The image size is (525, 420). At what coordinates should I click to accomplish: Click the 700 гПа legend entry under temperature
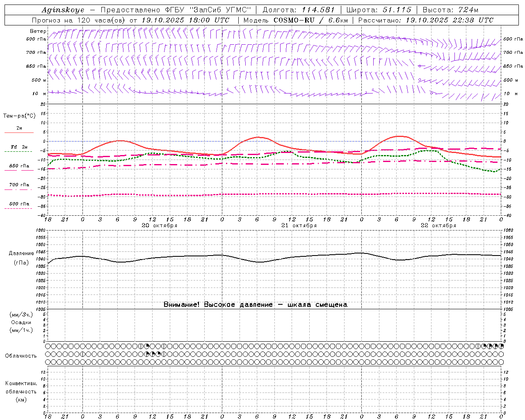(x=19, y=185)
